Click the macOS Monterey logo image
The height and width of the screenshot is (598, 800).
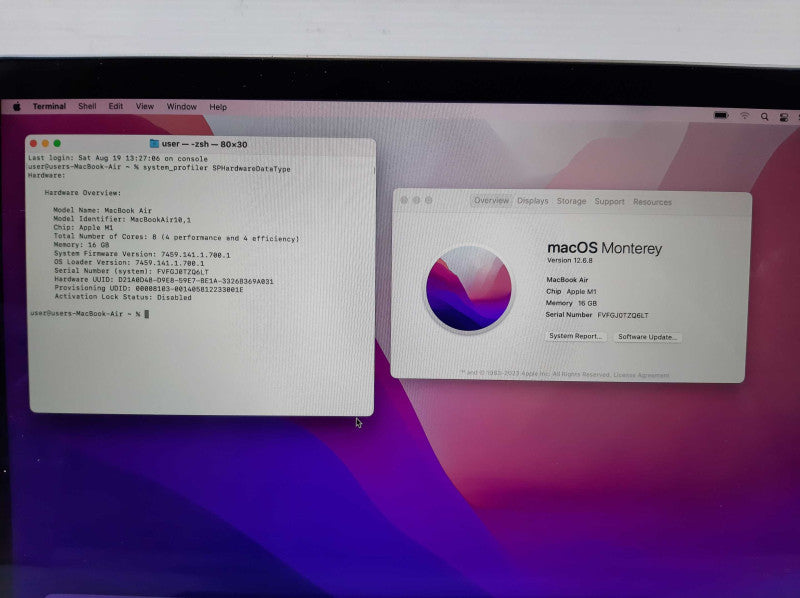click(x=469, y=289)
